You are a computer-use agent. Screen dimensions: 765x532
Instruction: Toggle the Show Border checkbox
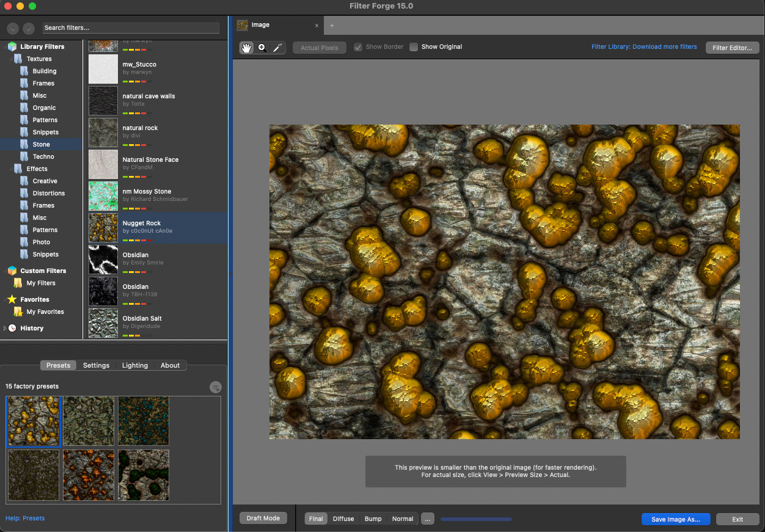358,47
